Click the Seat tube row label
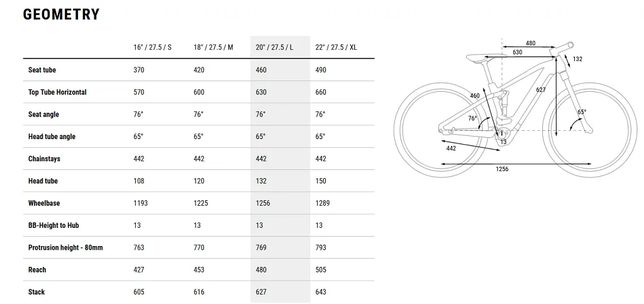 pos(42,70)
